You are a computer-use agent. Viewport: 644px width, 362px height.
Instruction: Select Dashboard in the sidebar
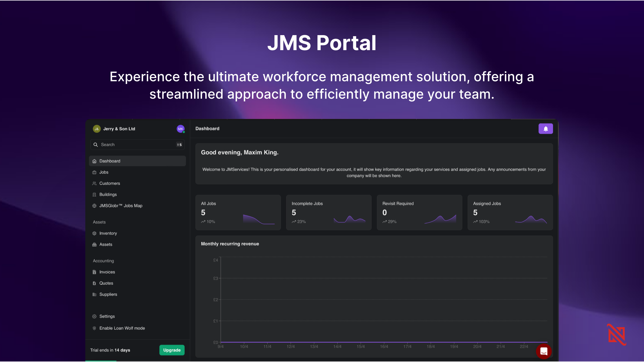click(x=109, y=161)
